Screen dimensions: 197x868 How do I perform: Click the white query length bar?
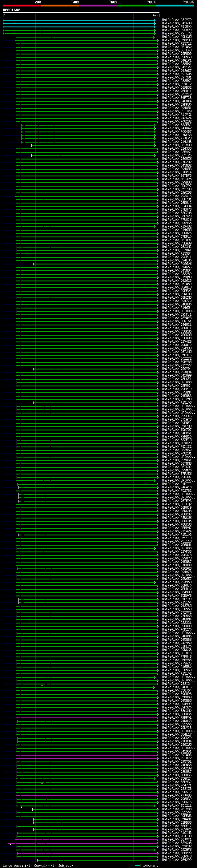(81, 13)
